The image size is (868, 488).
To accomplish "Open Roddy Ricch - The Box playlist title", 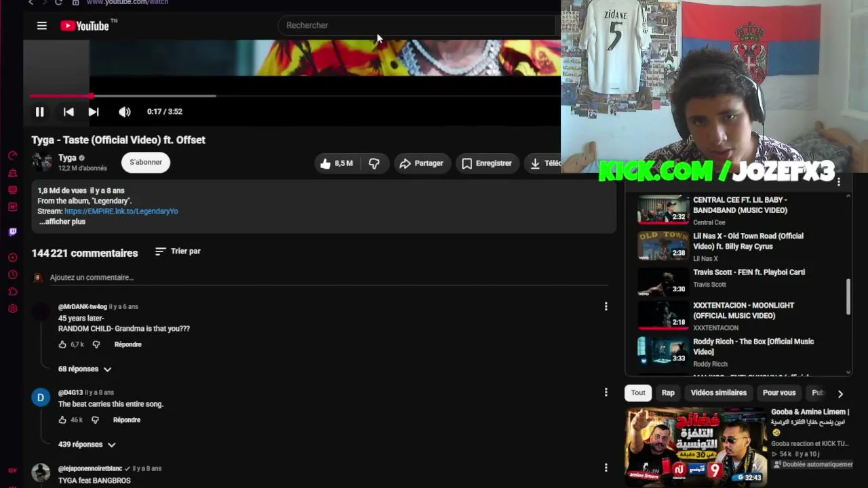I will (x=753, y=346).
